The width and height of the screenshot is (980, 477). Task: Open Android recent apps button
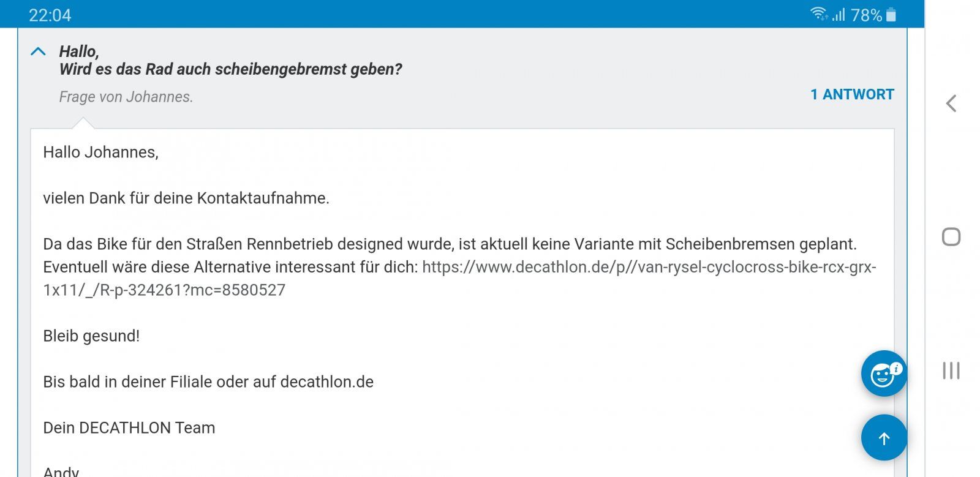951,370
